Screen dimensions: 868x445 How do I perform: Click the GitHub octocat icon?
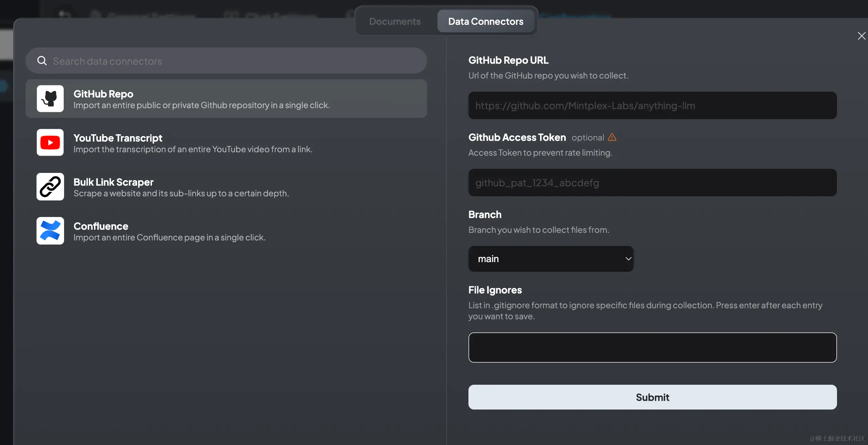click(x=50, y=99)
